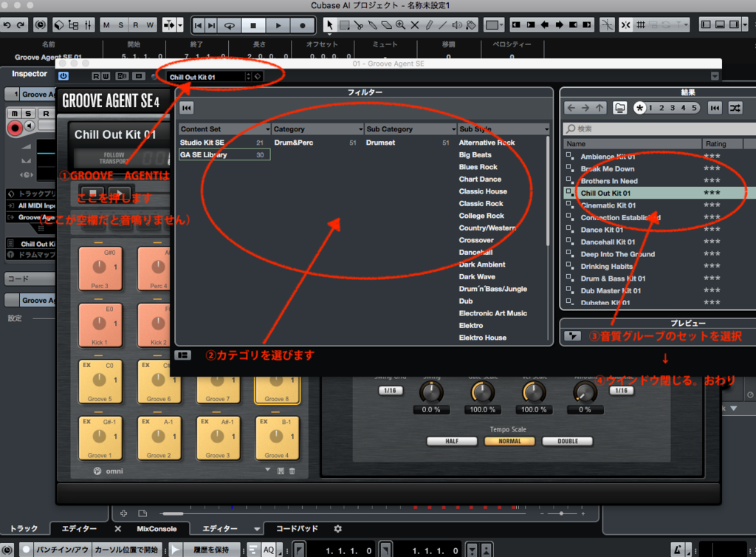This screenshot has width=756, height=557.
Task: Activate Groove Agent SE power button
Action: 63,76
